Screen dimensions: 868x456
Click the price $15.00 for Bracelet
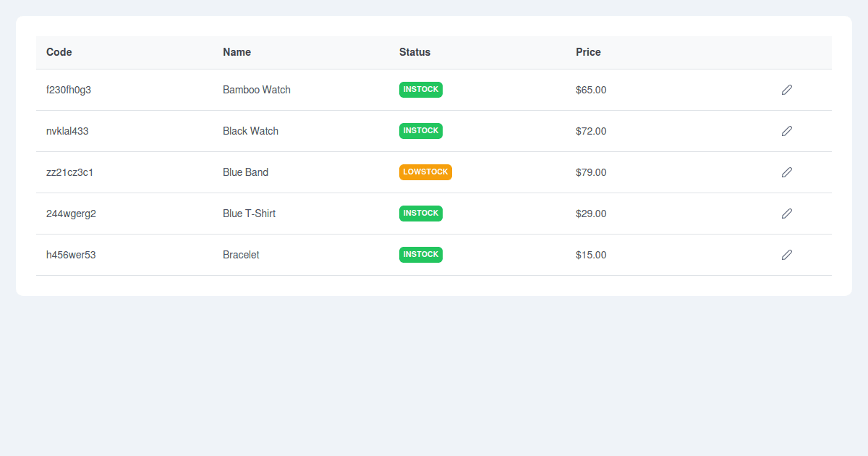(590, 255)
